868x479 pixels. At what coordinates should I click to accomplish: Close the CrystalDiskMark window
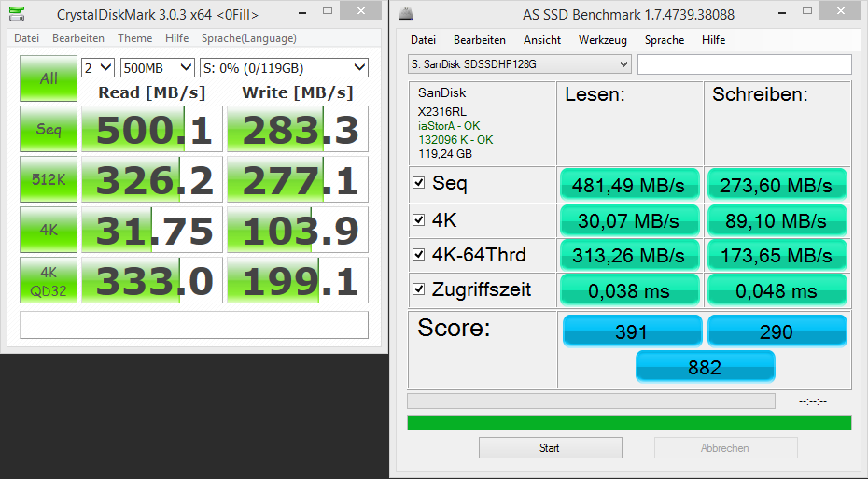pos(360,10)
